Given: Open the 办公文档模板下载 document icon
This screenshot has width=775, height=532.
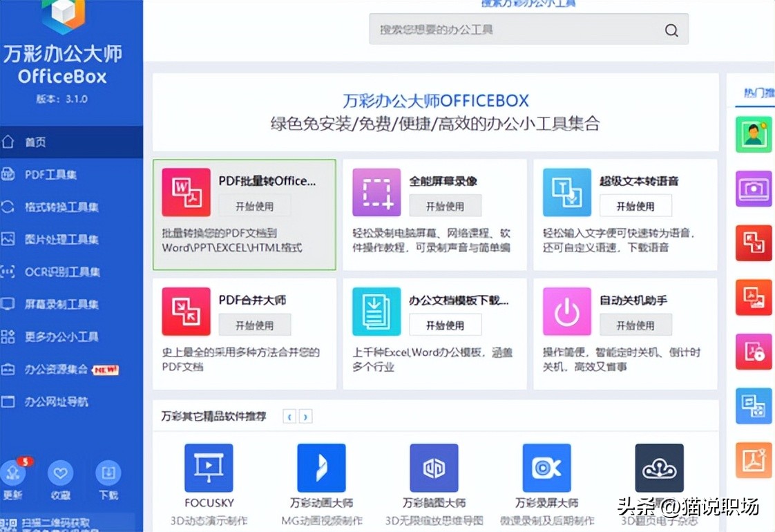Looking at the screenshot, I should click(x=376, y=311).
